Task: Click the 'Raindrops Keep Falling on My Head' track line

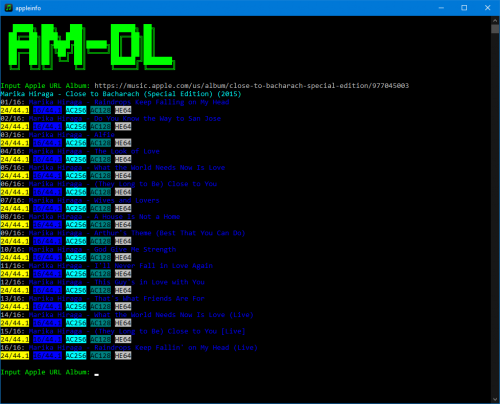Action: 115,102
